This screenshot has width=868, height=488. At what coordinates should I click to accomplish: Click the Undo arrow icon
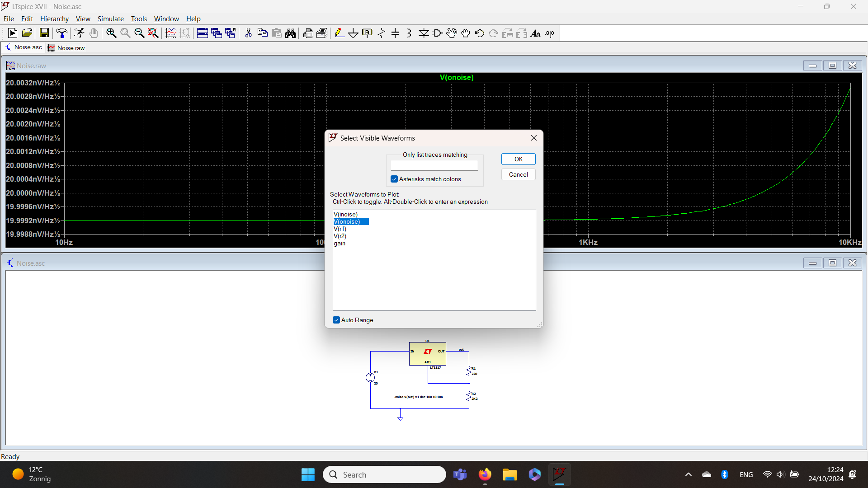click(480, 33)
